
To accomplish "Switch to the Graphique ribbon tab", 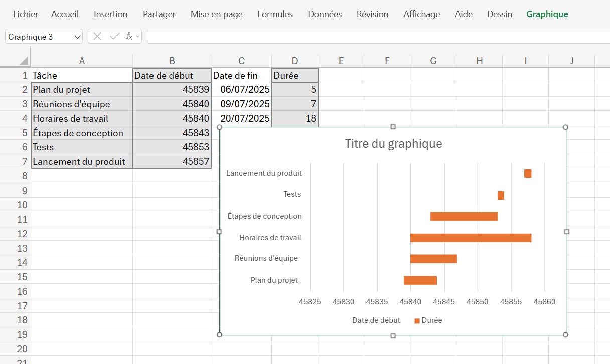I will (x=547, y=14).
